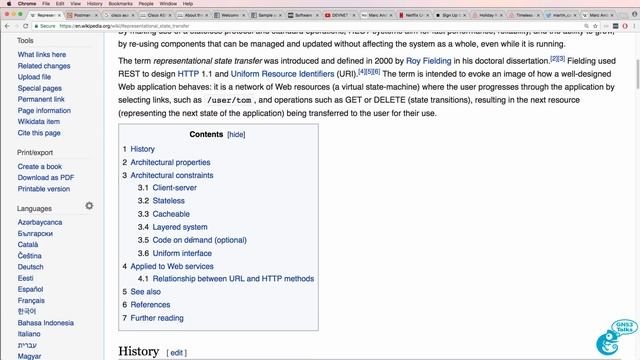Viewport: 640px width, 360px height.
Task: Switch to the Postman tab
Action: click(81, 15)
